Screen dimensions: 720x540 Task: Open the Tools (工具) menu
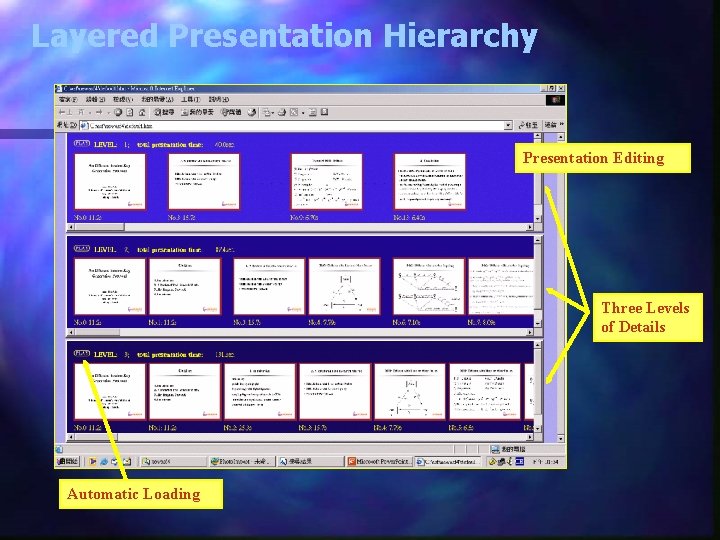pos(191,100)
